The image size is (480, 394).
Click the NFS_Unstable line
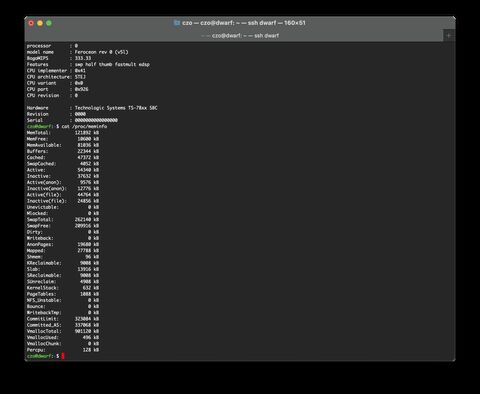coord(63,300)
